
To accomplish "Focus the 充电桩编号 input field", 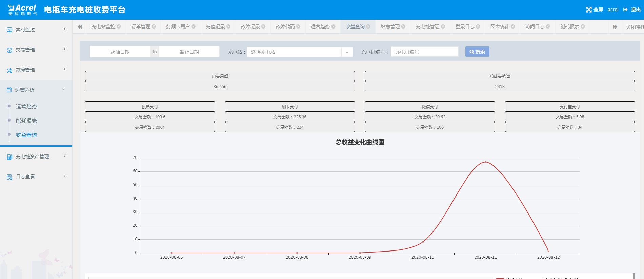I will click(424, 52).
